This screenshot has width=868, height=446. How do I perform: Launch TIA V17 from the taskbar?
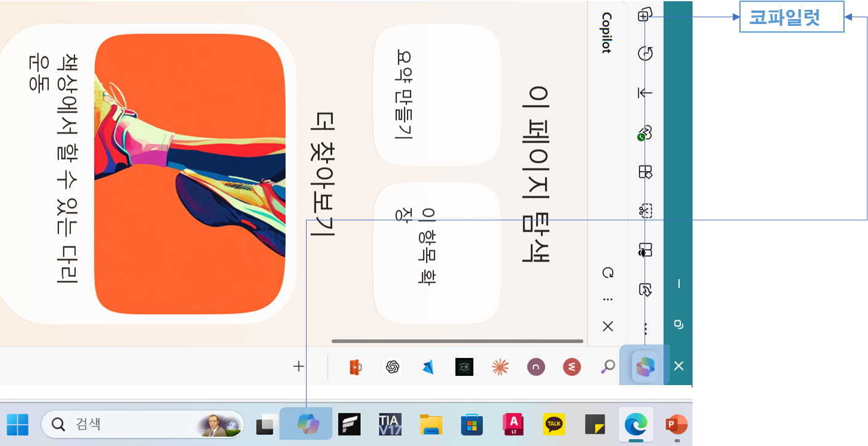pos(390,424)
